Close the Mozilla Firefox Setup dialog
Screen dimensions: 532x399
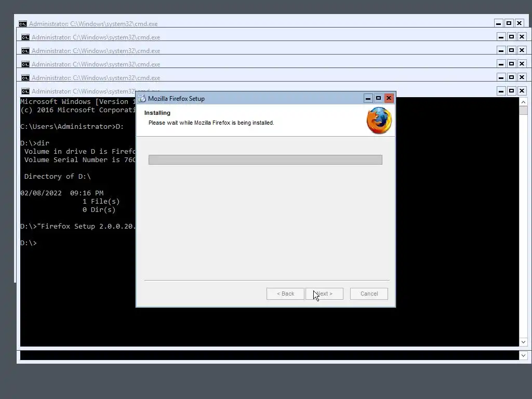click(x=389, y=98)
